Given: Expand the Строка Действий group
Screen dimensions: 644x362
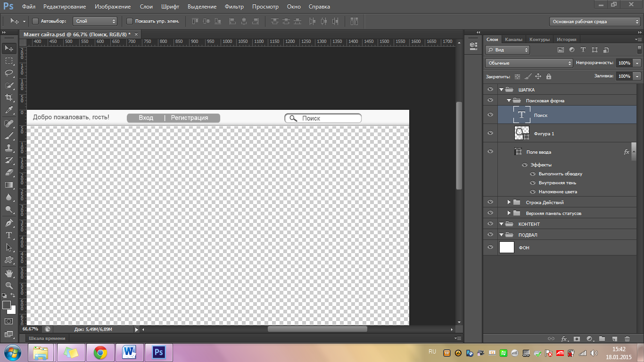Looking at the screenshot, I should point(509,202).
